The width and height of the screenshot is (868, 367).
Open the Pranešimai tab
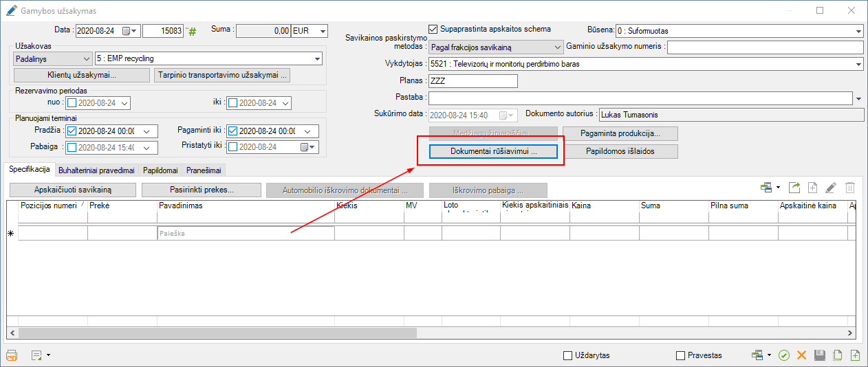[204, 170]
